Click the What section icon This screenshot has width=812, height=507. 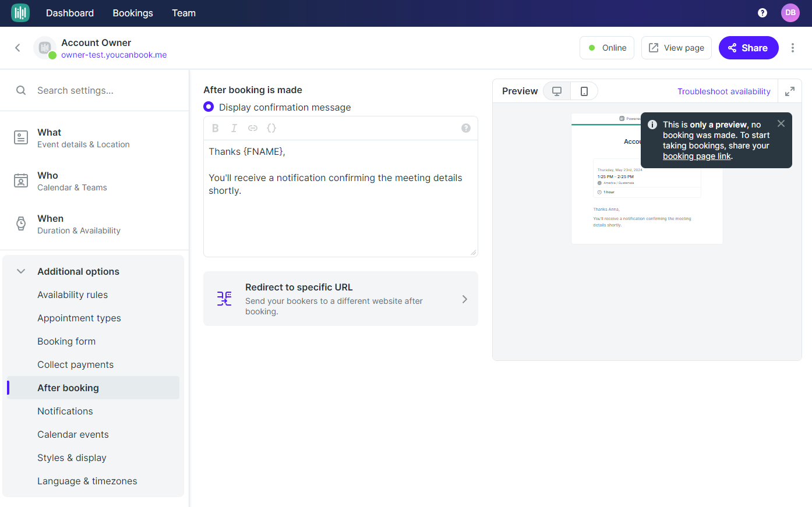pyautogui.click(x=21, y=137)
